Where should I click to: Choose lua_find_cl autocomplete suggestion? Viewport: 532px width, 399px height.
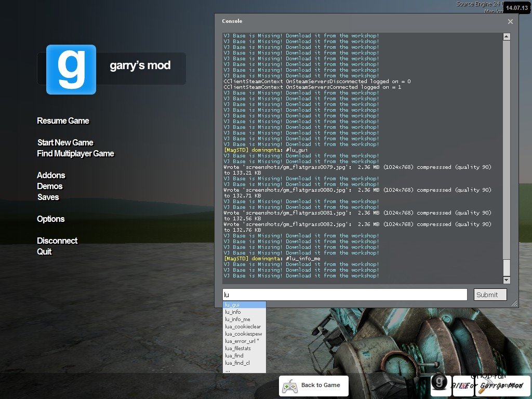coord(244,363)
